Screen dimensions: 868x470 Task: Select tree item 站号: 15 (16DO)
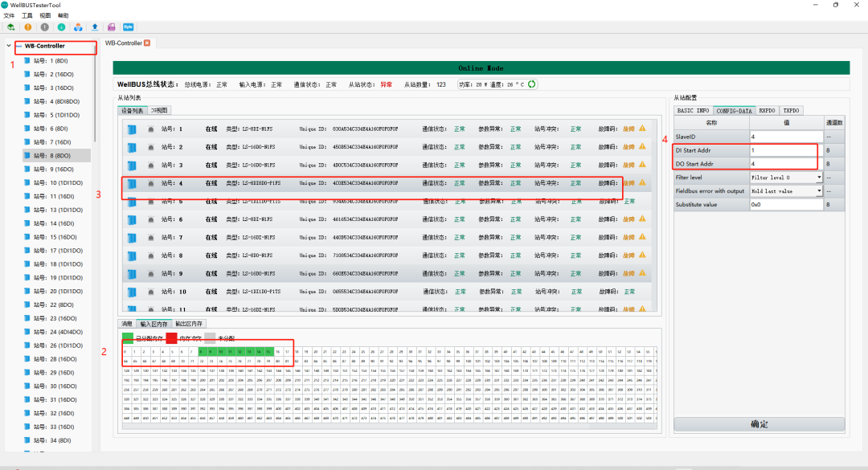click(55, 237)
